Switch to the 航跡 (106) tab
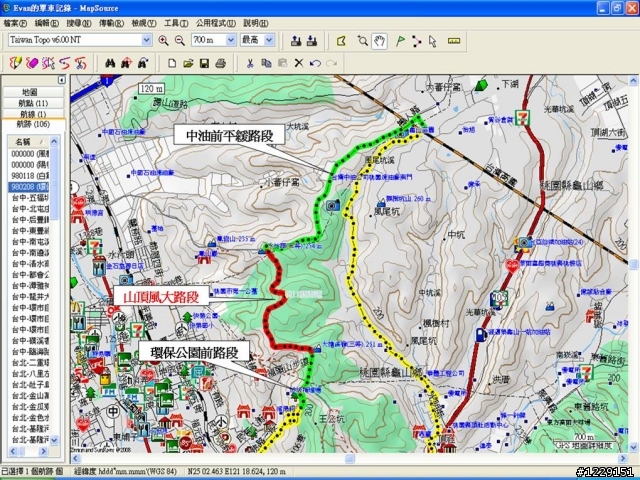 coord(33,124)
